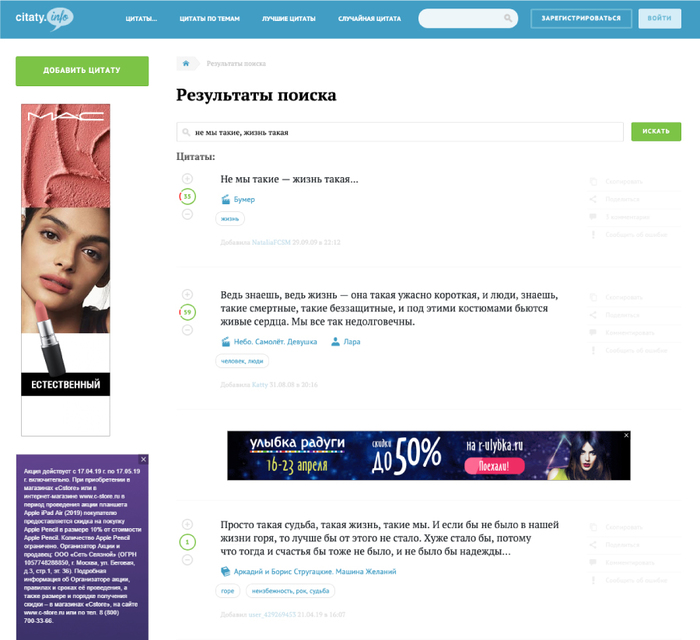The width and height of the screenshot is (700, 640).
Task: Open ЦИТАТЫ ПО ТЕМАМ menu
Action: [x=210, y=19]
